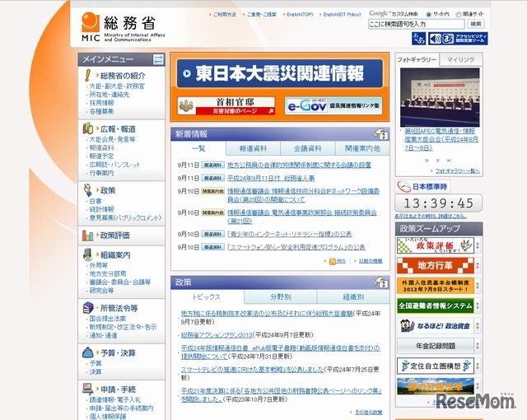The height and width of the screenshot is (420, 527).
Task: Select the サイト内 search radio button
Action: pos(428,15)
